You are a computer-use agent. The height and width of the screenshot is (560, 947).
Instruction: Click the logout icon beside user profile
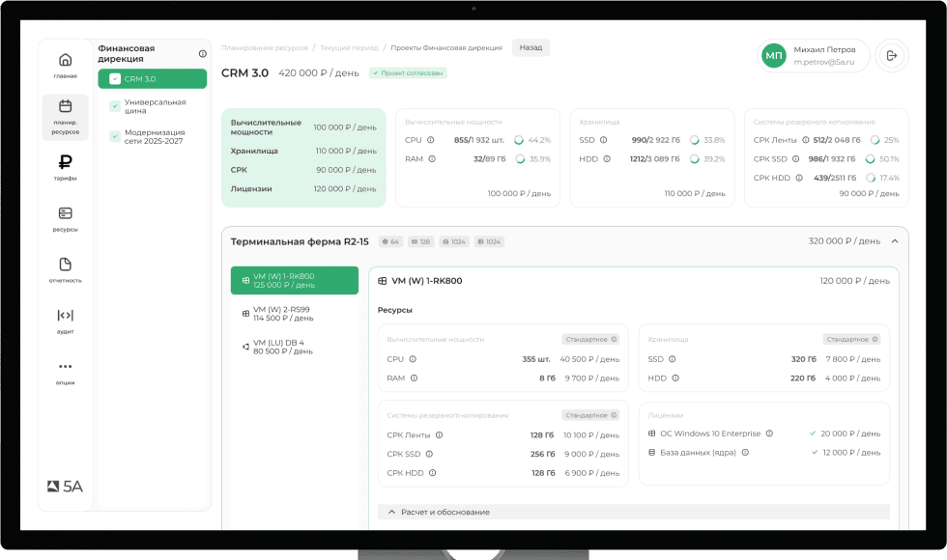[x=891, y=56]
